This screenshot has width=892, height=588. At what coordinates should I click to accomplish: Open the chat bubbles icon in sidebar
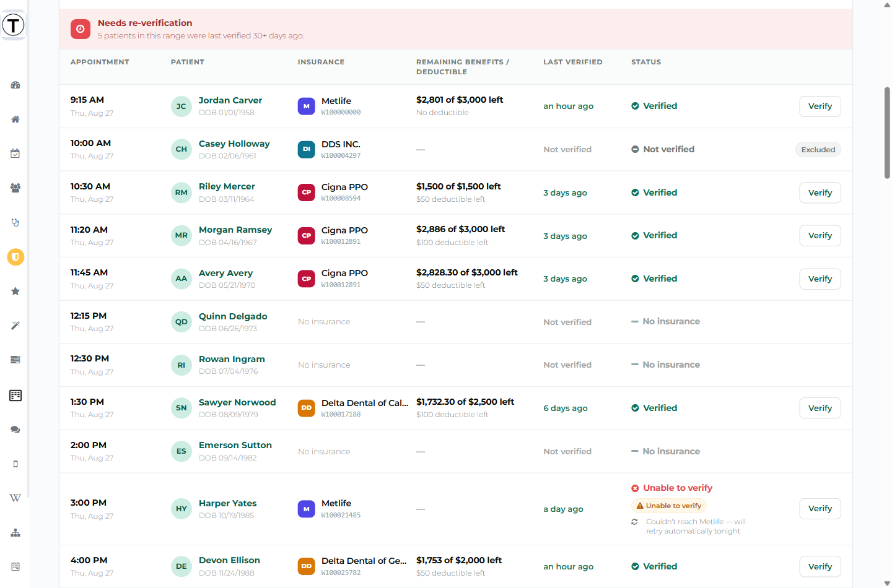point(15,430)
